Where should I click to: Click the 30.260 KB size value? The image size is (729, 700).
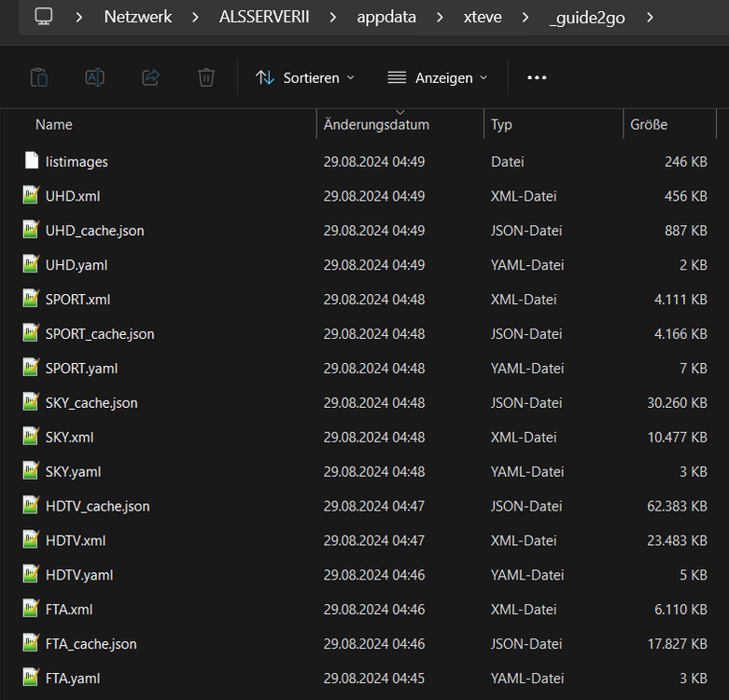point(677,403)
